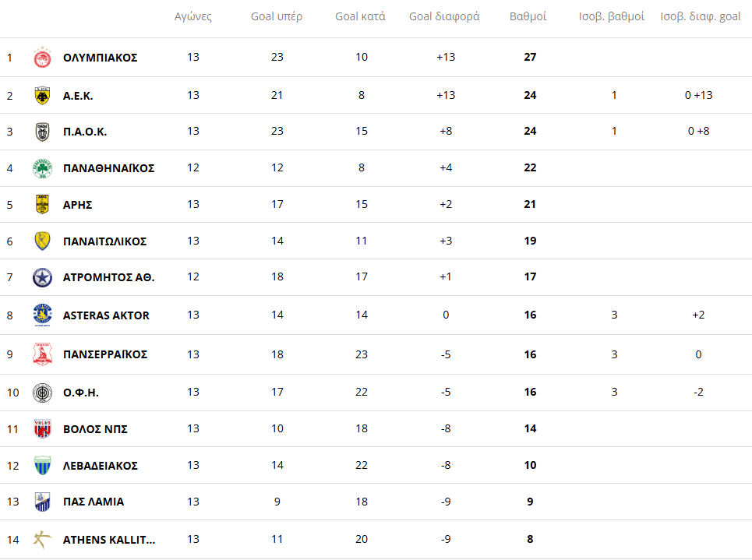This screenshot has width=752, height=560.
Task: Click the Panathinaikos green clover logo
Action: pos(42,168)
